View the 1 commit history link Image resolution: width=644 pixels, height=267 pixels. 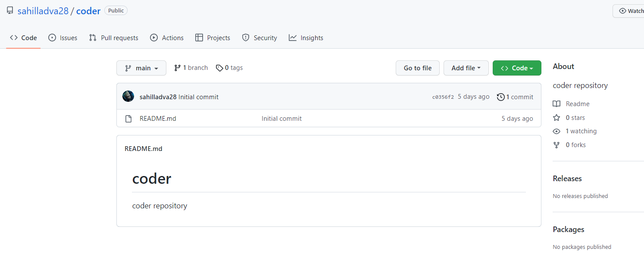tap(515, 97)
